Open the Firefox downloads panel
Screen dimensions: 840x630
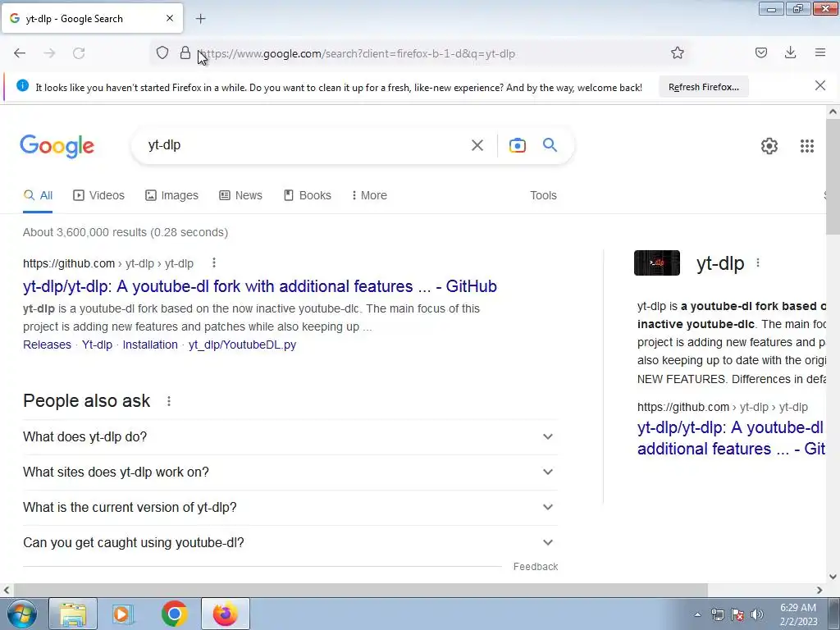point(790,53)
